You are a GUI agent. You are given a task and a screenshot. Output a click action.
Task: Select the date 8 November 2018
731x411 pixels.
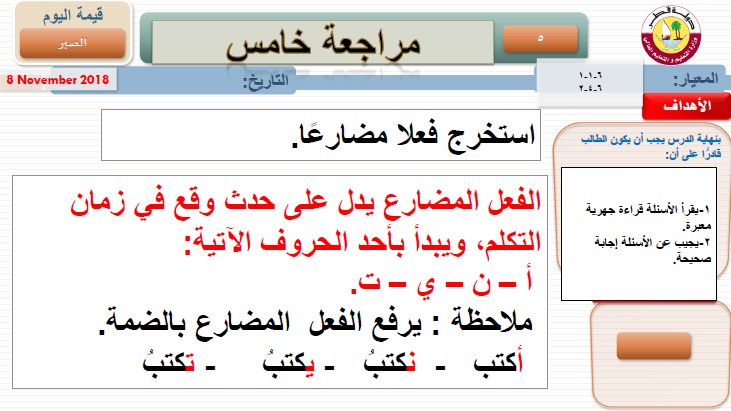pos(58,78)
